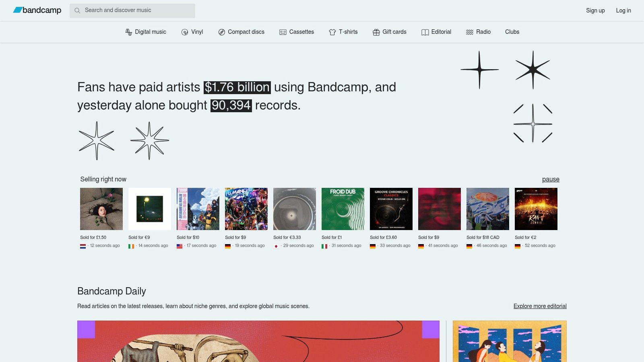Click the German flag under £3.60 sale

pyautogui.click(x=373, y=246)
